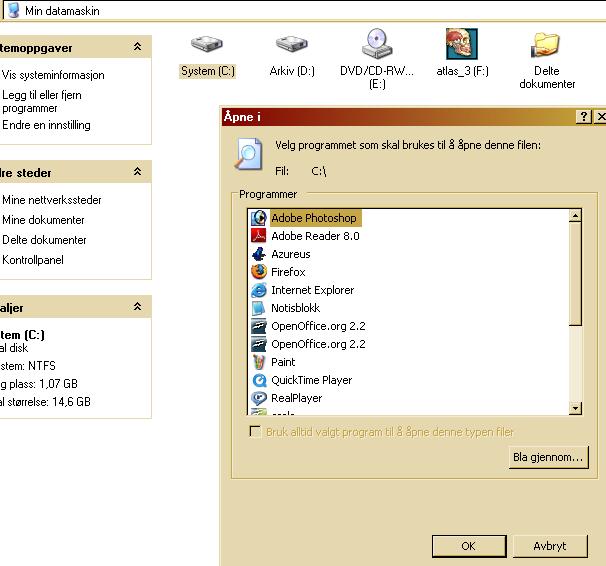Image resolution: width=606 pixels, height=566 pixels.
Task: Open Vis systeminformasjon link
Action: pos(53,75)
